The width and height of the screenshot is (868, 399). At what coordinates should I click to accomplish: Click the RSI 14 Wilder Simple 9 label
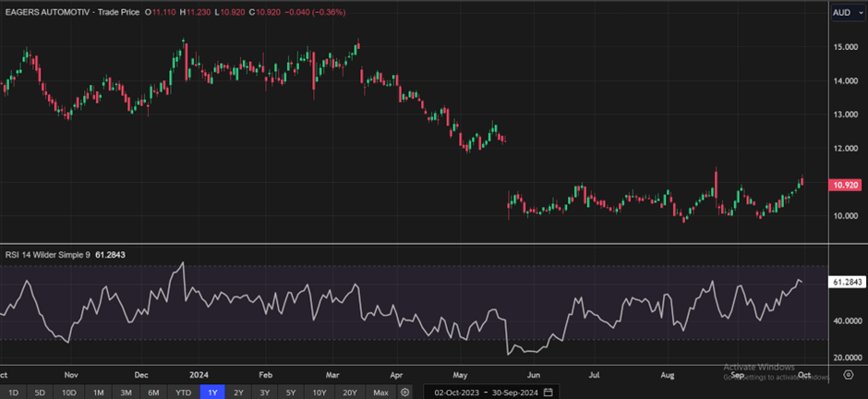tap(48, 255)
